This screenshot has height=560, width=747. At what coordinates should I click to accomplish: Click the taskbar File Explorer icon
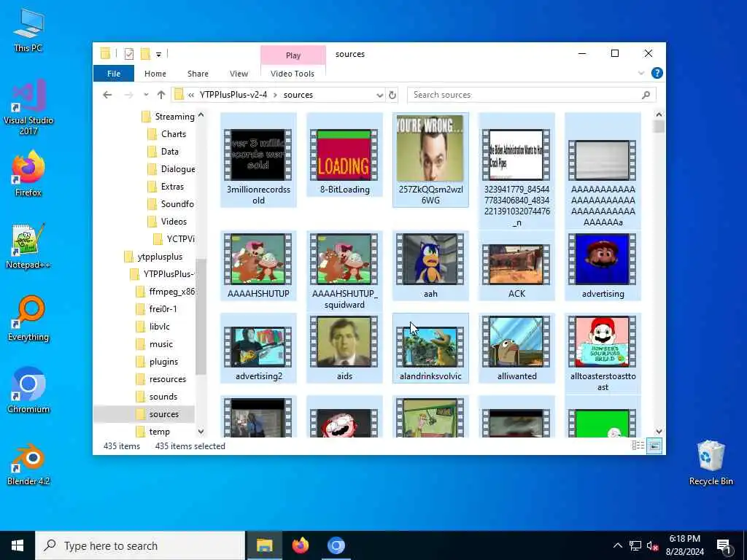pyautogui.click(x=265, y=545)
